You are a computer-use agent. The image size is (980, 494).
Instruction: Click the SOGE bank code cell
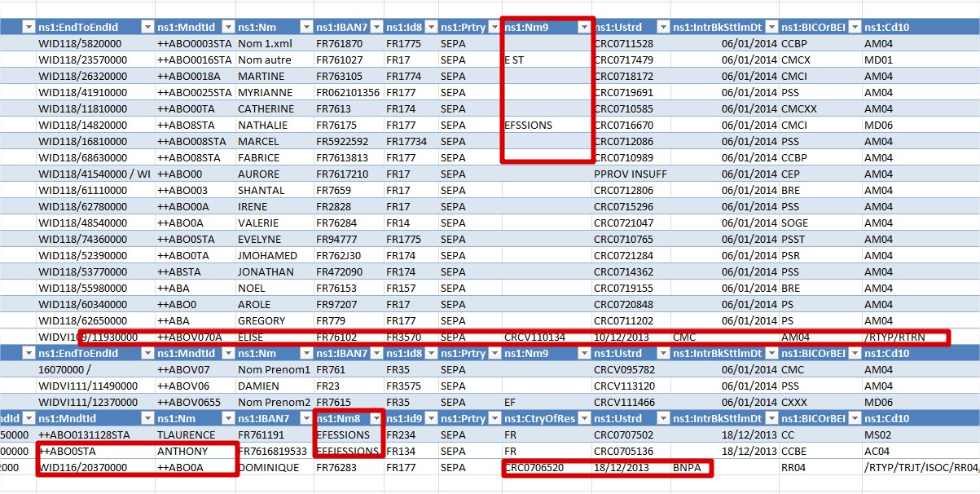(797, 223)
